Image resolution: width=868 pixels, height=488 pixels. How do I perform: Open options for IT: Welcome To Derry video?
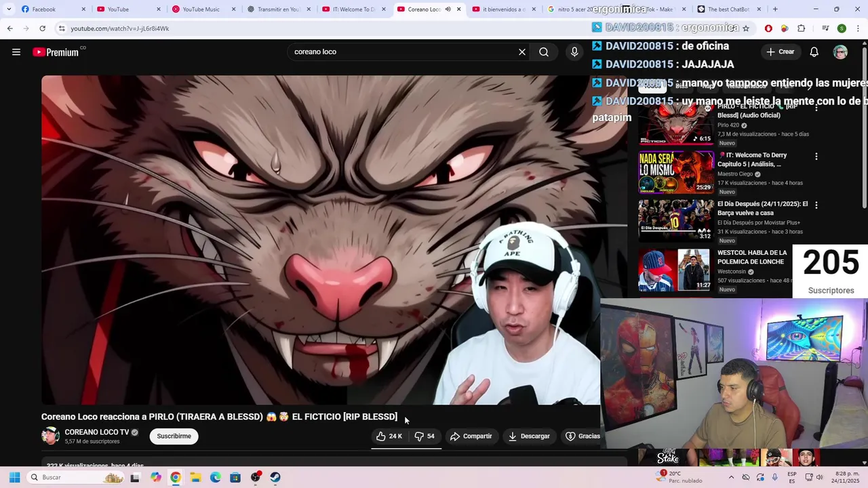coord(816,157)
